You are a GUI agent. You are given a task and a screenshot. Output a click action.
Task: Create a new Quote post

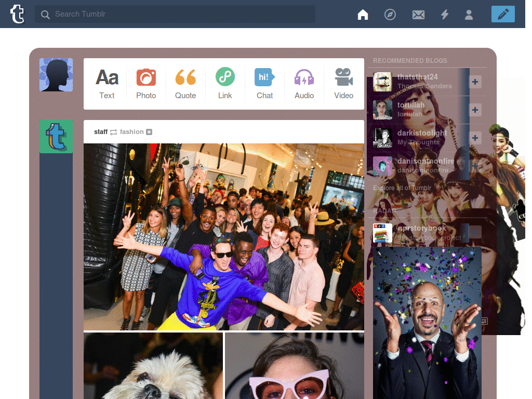click(185, 84)
